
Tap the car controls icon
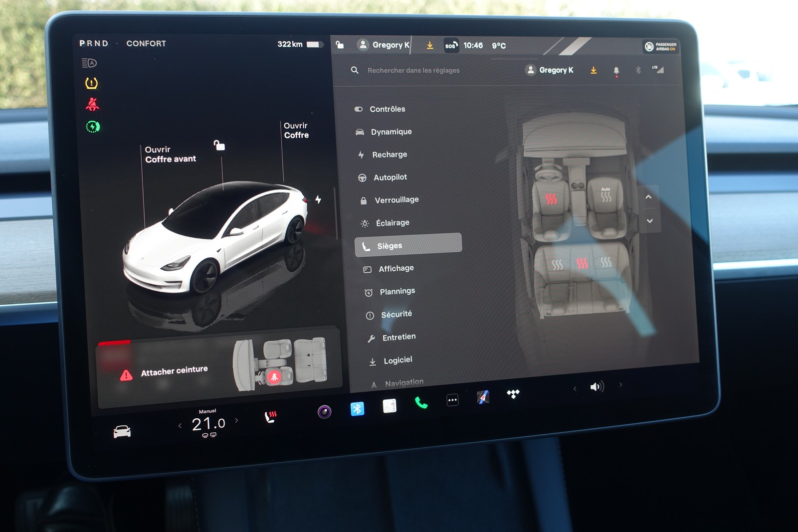[122, 431]
